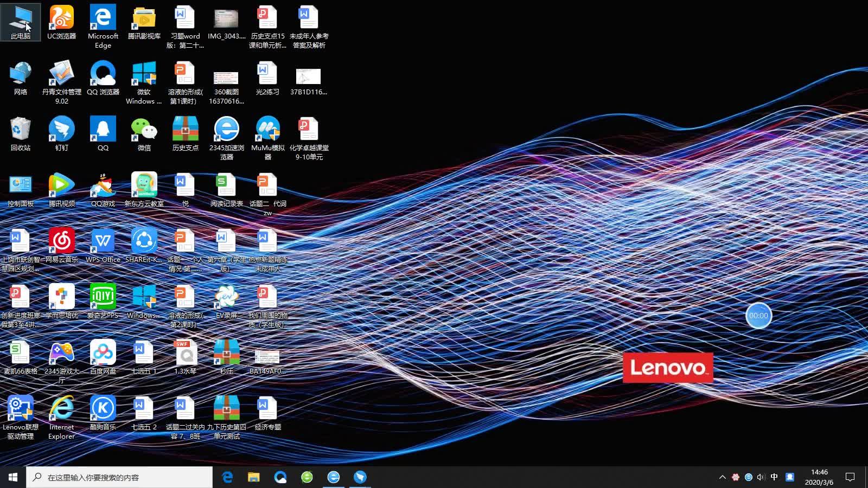Switch to the 钉钉 taskbar window
The height and width of the screenshot is (488, 868).
point(360,477)
